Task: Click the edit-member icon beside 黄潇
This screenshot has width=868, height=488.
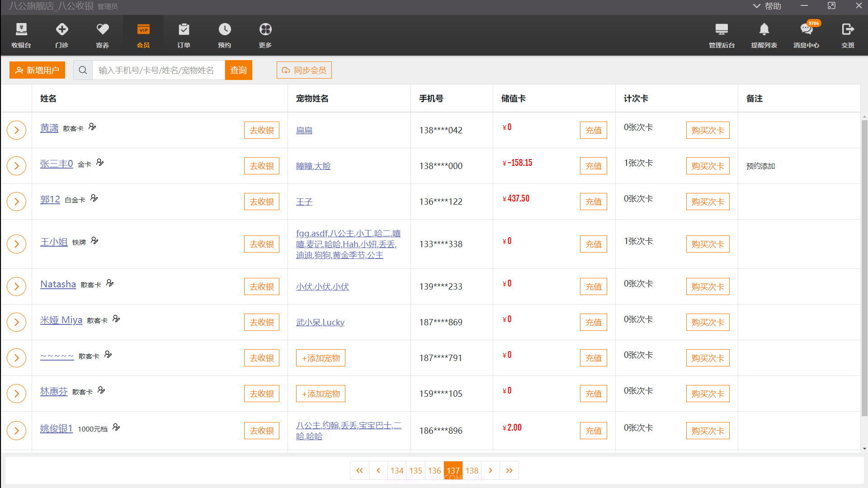Action: click(x=92, y=127)
